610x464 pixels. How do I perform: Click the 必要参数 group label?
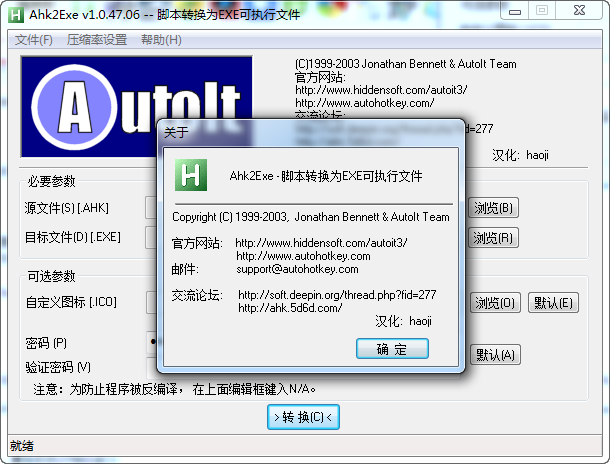click(x=51, y=181)
